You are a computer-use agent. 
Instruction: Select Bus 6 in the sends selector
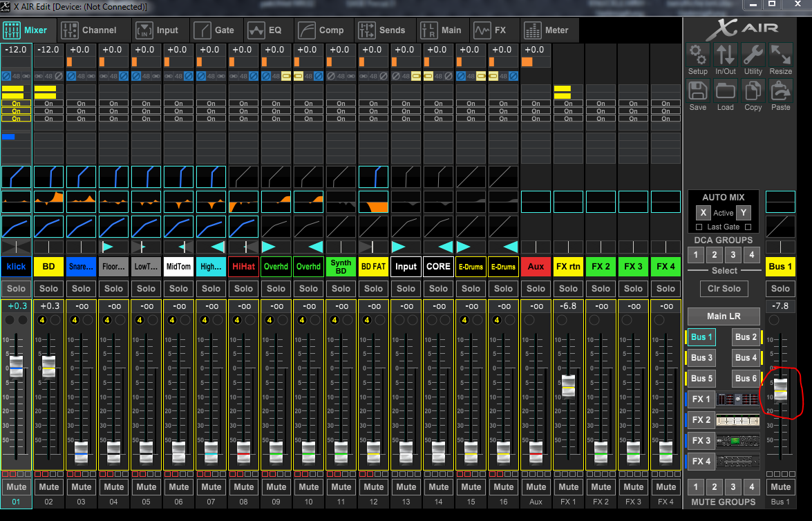pyautogui.click(x=746, y=379)
